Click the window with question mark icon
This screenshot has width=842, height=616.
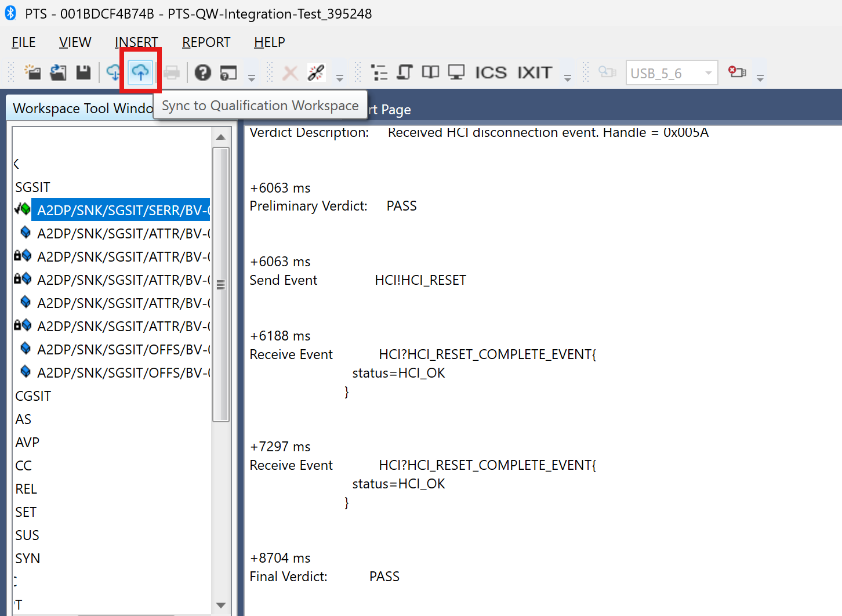(x=228, y=73)
